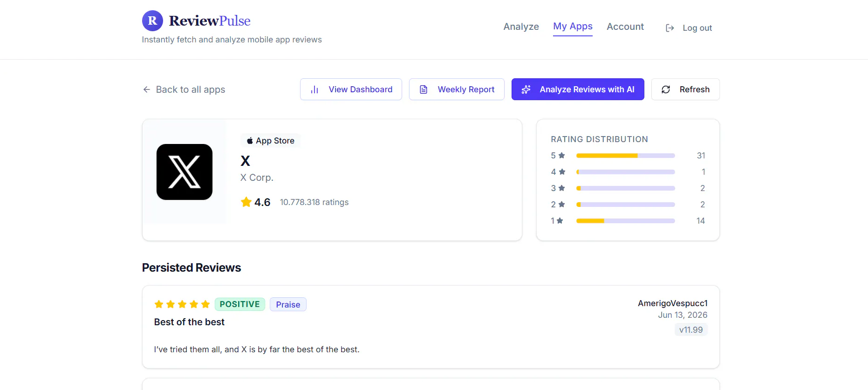Image resolution: width=868 pixels, height=390 pixels.
Task: Go to the Account tab
Action: [625, 27]
